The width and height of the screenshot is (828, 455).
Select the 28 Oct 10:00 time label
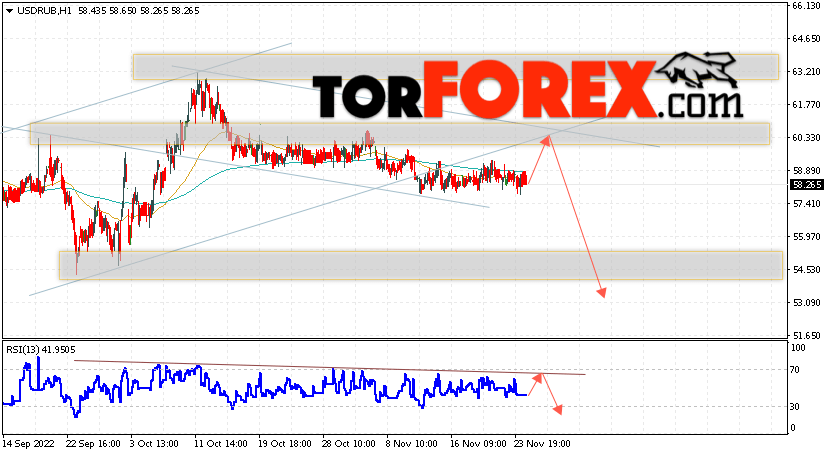pyautogui.click(x=349, y=443)
